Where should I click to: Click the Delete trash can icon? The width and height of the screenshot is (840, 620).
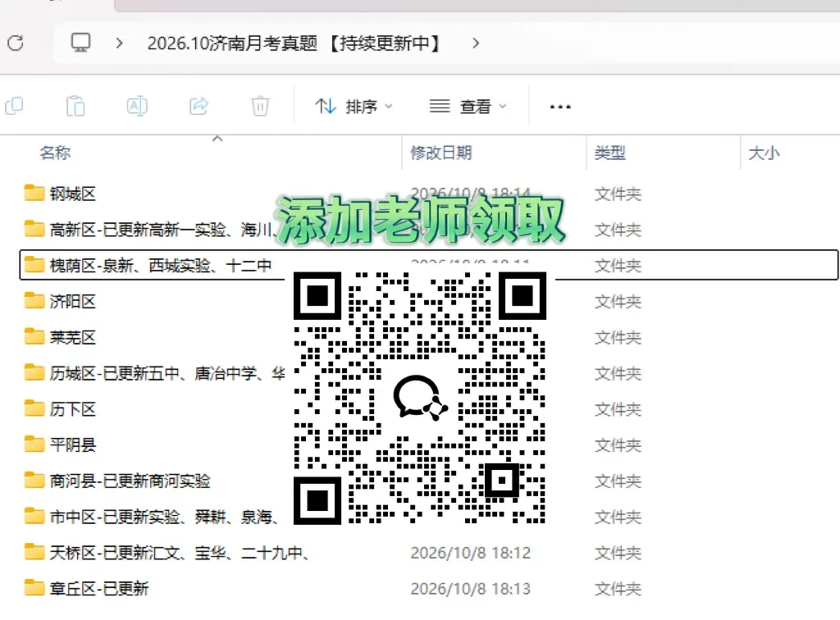pos(260,106)
